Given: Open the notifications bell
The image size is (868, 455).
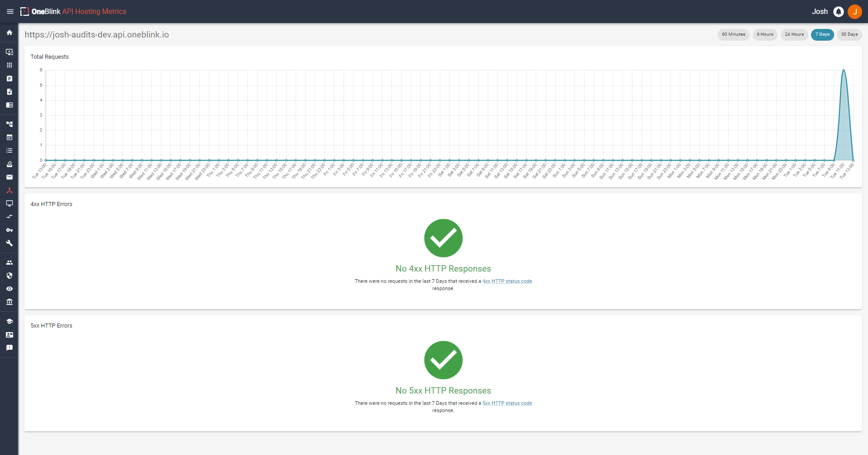Looking at the screenshot, I should (x=839, y=12).
